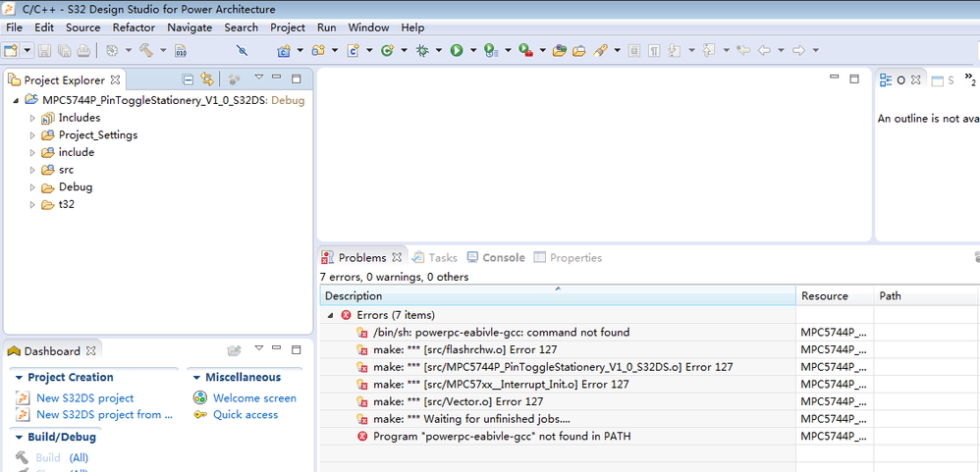Open the Source menu

pyautogui.click(x=83, y=27)
